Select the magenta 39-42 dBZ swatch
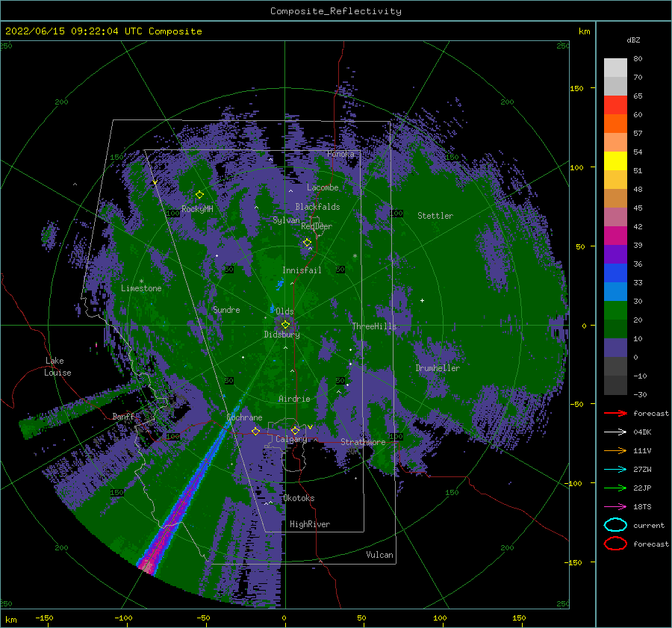Screen dimensions: 672x628 point(615,236)
